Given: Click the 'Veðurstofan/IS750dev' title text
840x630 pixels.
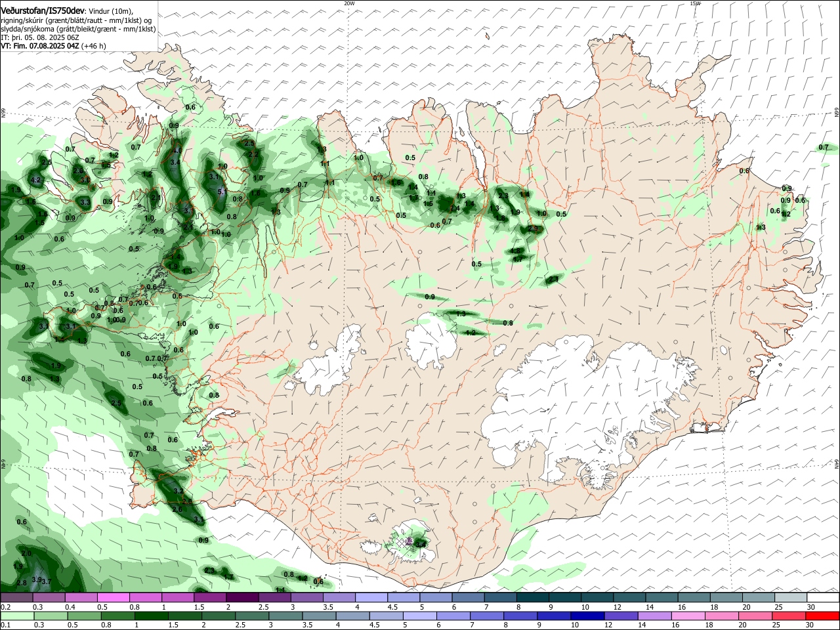Looking at the screenshot, I should coord(43,11).
